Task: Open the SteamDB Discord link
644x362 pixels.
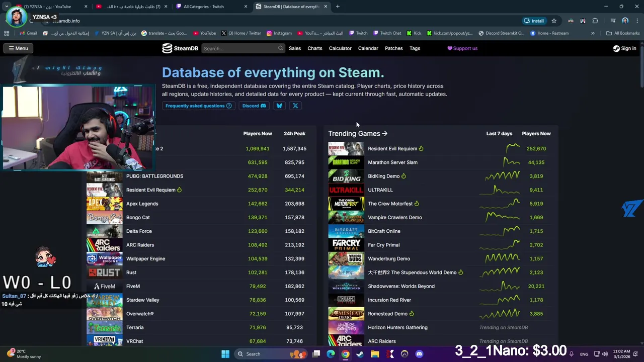Action: [x=254, y=106]
